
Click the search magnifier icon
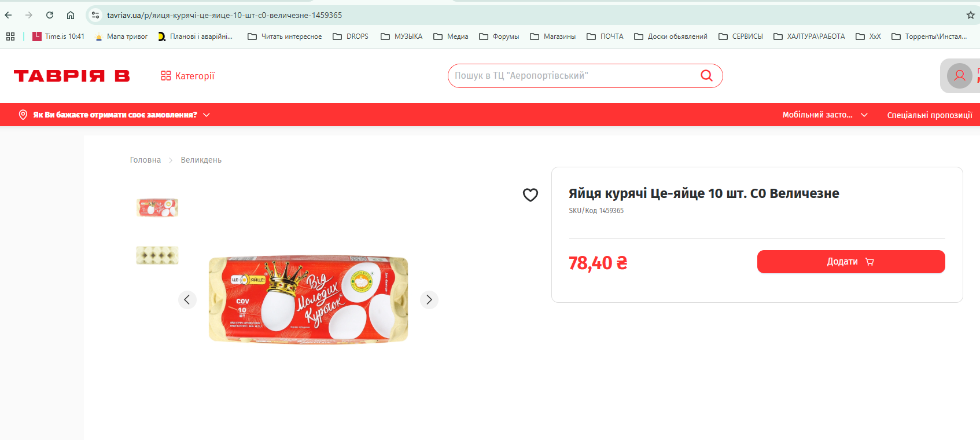[x=706, y=76]
